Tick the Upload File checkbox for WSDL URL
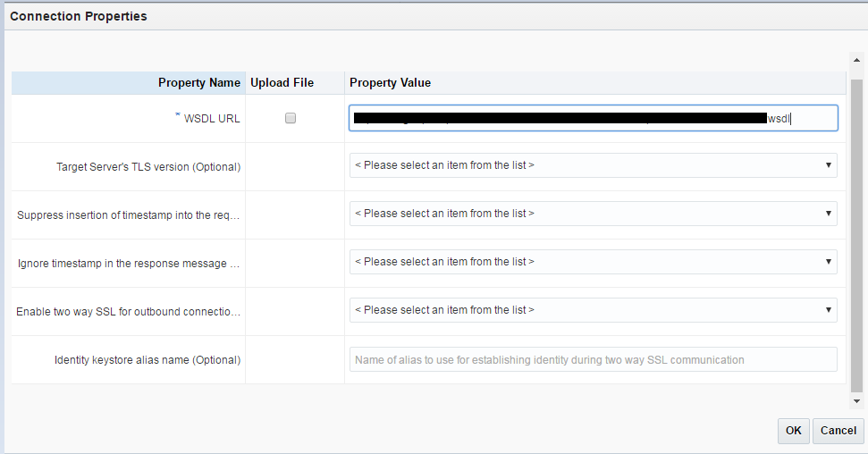 (x=290, y=118)
